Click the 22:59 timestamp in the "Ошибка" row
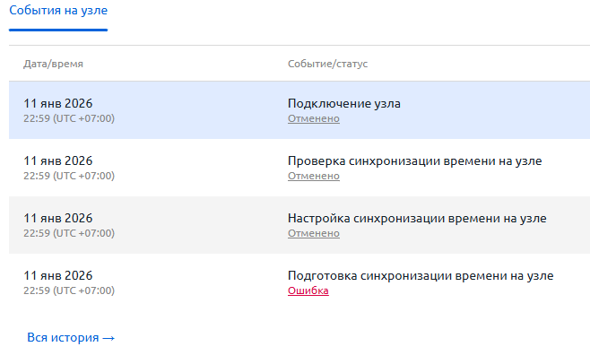The image size is (590, 364). 69,290
